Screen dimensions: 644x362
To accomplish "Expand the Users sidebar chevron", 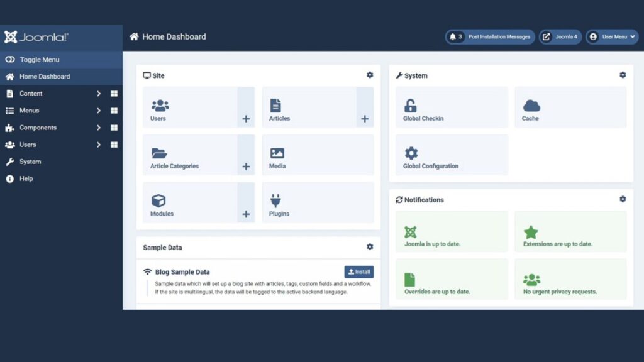I will (x=99, y=145).
